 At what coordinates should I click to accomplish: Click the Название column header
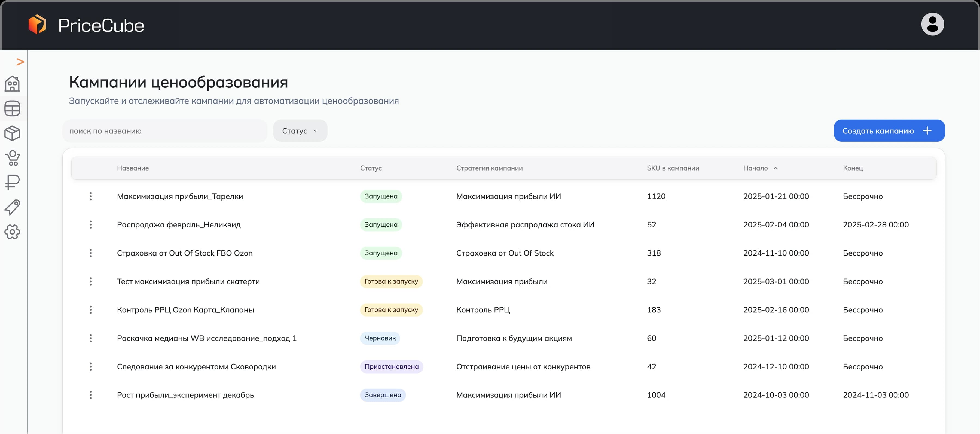tap(133, 168)
